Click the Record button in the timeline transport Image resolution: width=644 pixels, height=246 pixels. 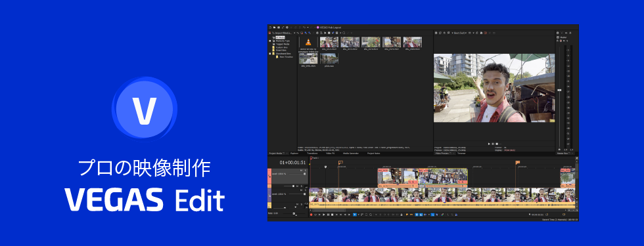pyautogui.click(x=311, y=215)
